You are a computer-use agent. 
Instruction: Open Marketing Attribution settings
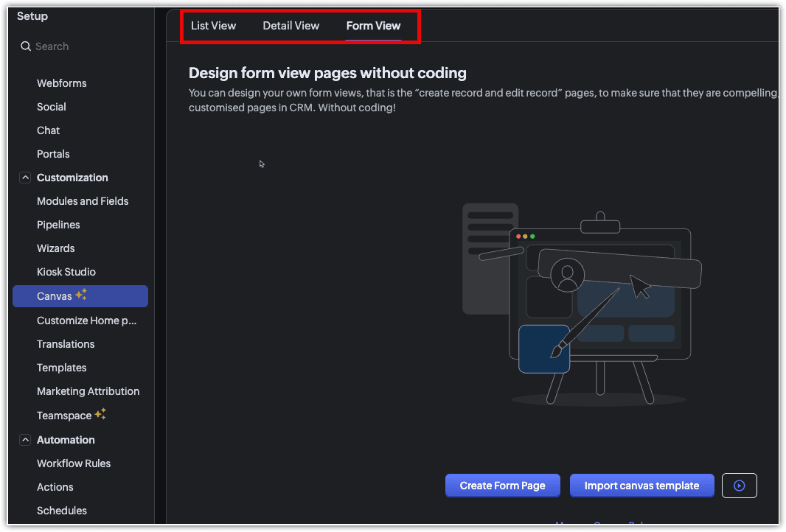(x=88, y=391)
